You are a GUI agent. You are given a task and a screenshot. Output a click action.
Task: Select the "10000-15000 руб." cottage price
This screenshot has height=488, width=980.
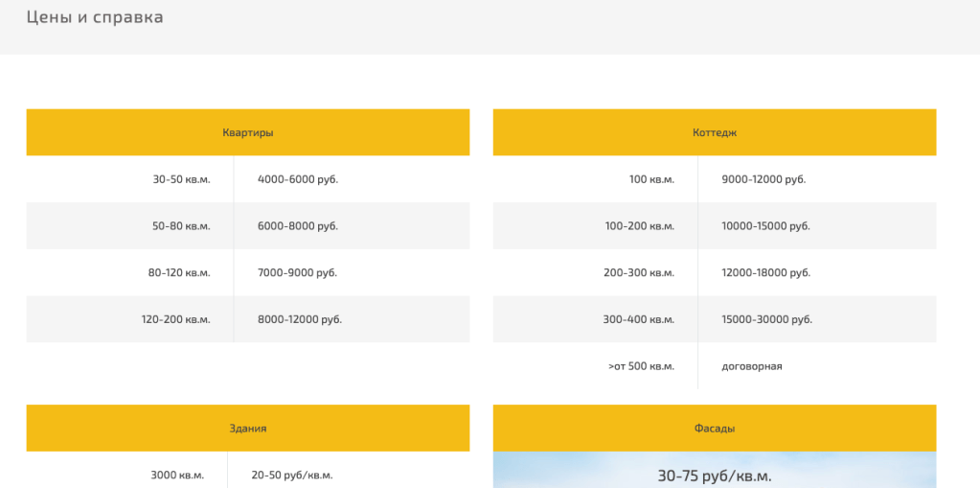(x=765, y=226)
